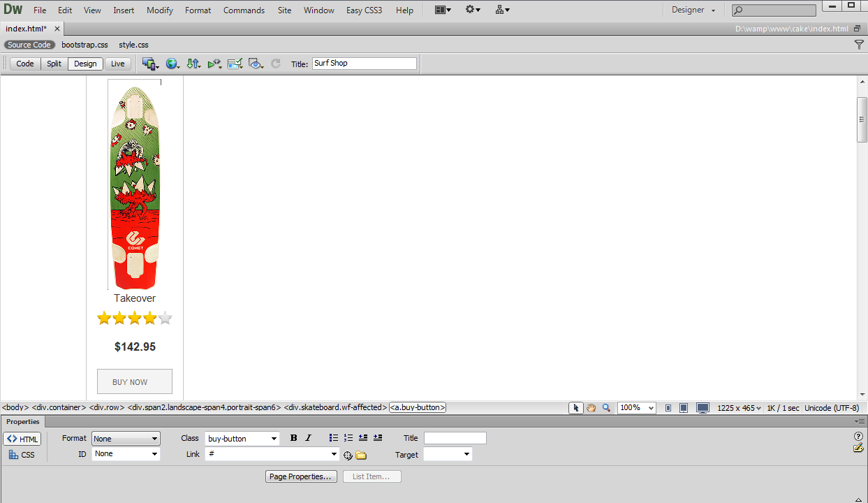Select the Hand tool in status bar
The height and width of the screenshot is (503, 868).
click(591, 408)
